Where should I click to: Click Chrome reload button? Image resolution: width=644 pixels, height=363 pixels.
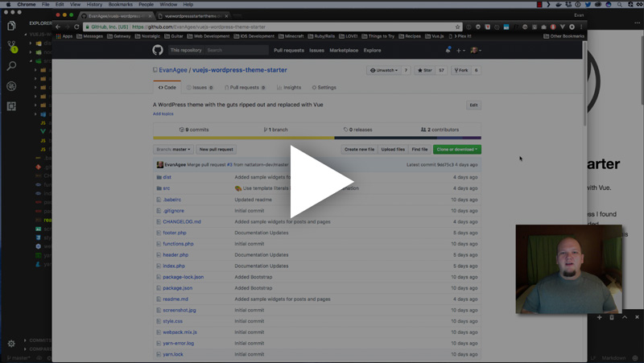pos(76,27)
